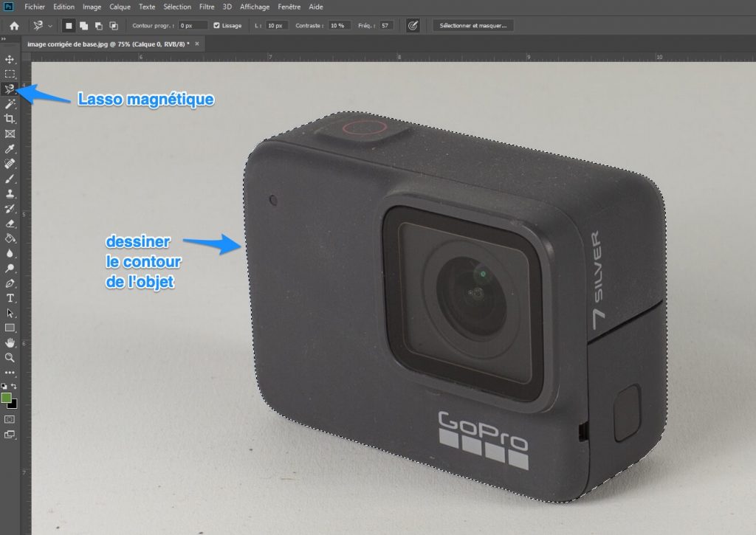
Task: Select the Type tool
Action: [x=10, y=298]
